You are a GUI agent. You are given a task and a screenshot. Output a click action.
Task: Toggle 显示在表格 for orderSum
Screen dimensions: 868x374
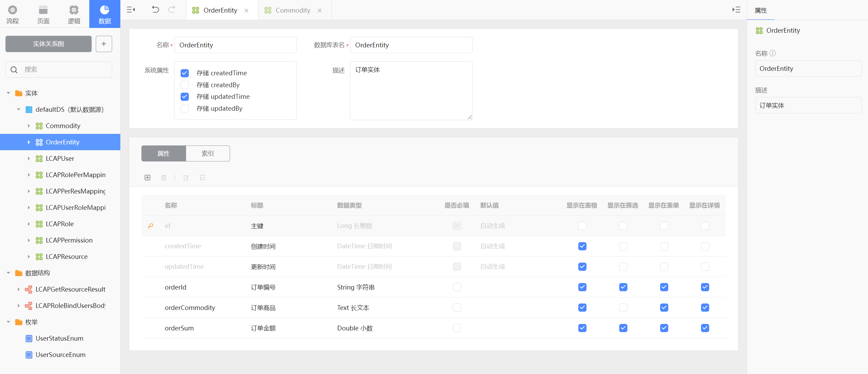tap(582, 328)
